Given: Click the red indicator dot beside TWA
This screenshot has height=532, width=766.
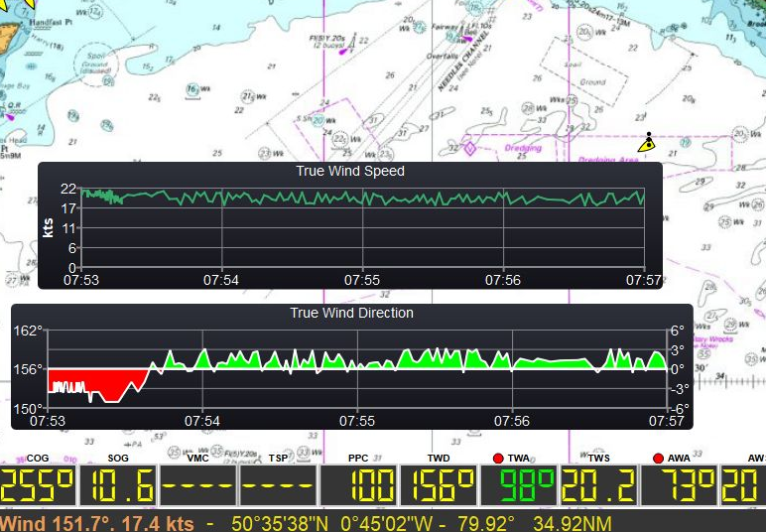Looking at the screenshot, I should point(497,459).
